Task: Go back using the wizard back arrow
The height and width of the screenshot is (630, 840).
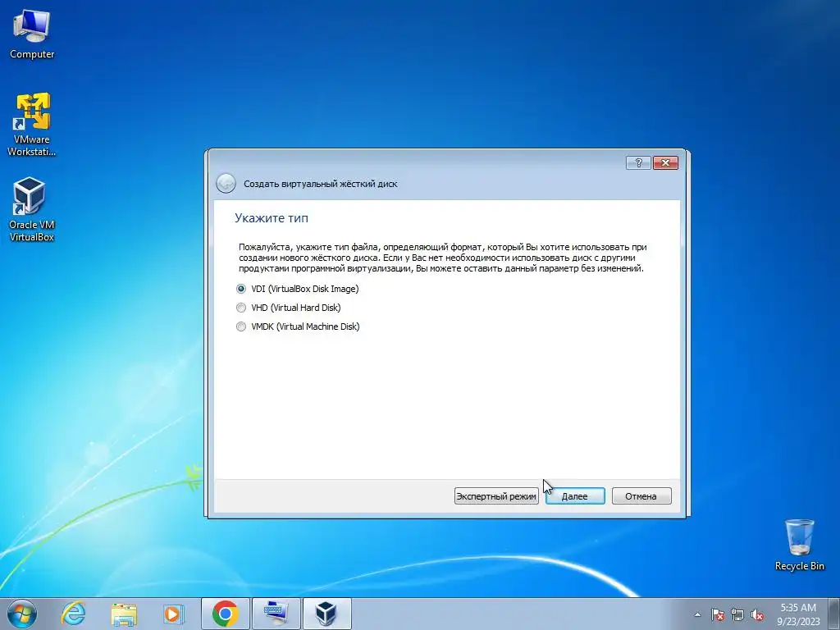Action: click(x=226, y=183)
